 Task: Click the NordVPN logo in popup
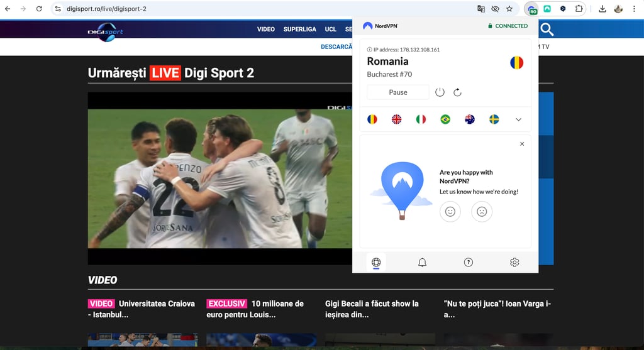pyautogui.click(x=380, y=26)
